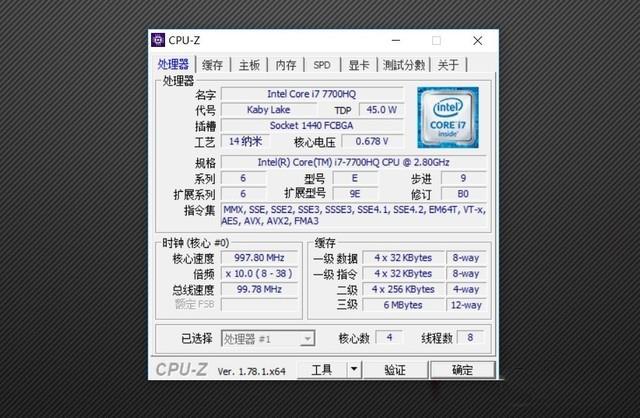Click the 步进 value 9
Image resolution: width=640 pixels, height=418 pixels.
coord(463,178)
